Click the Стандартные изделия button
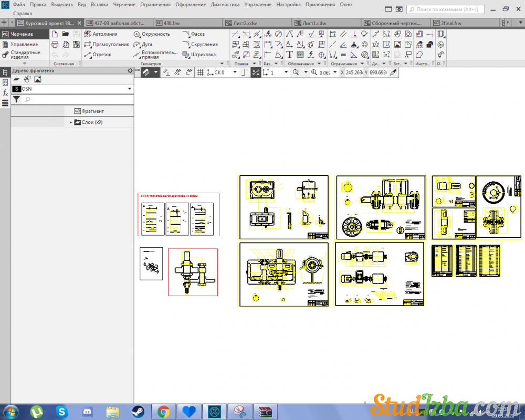Image resolution: width=525 pixels, height=420 pixels. [25, 55]
